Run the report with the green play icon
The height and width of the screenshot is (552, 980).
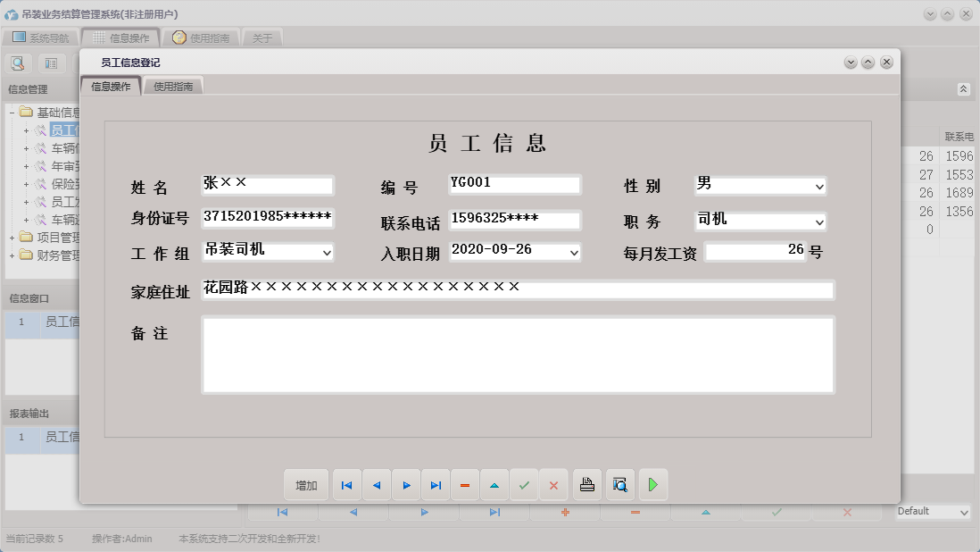(x=652, y=484)
